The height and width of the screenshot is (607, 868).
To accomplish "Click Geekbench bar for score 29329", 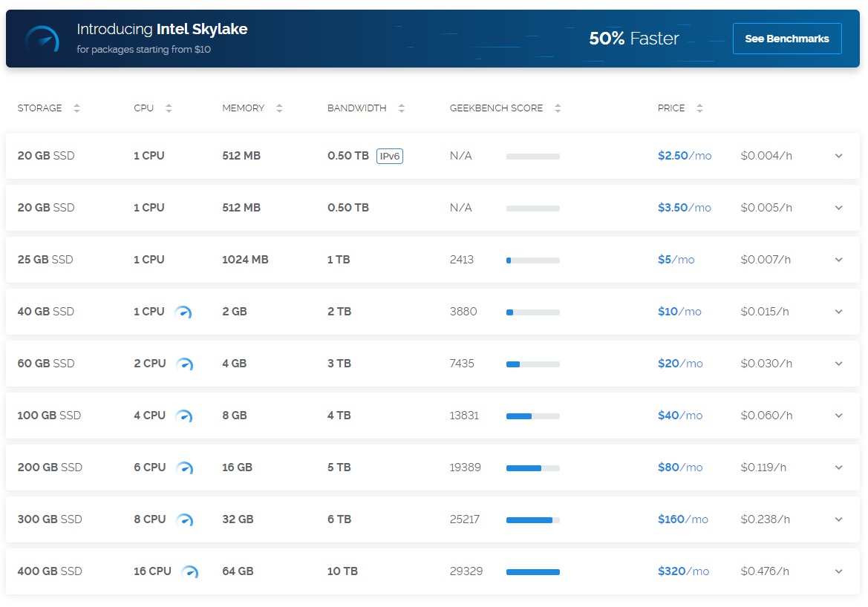I will click(533, 572).
